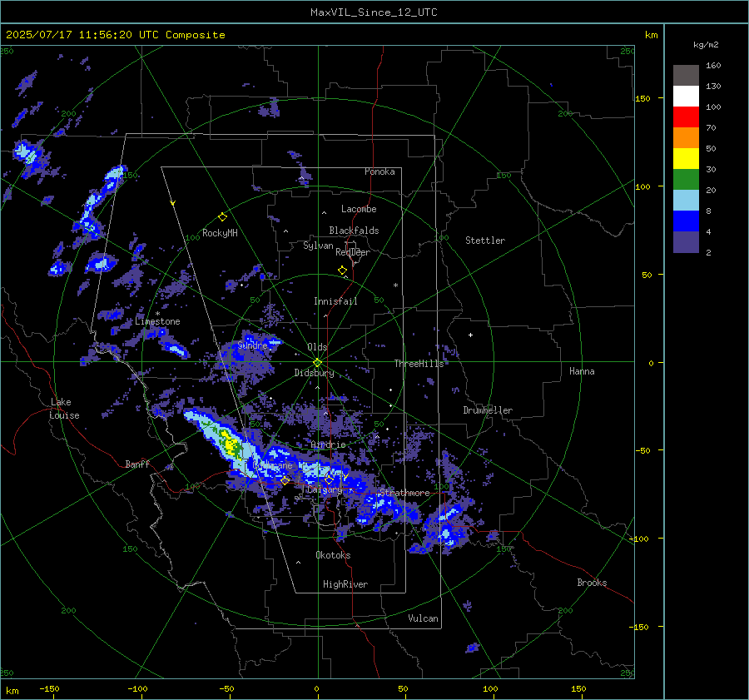
Task: Click the legend value 130
Action: pyautogui.click(x=713, y=86)
